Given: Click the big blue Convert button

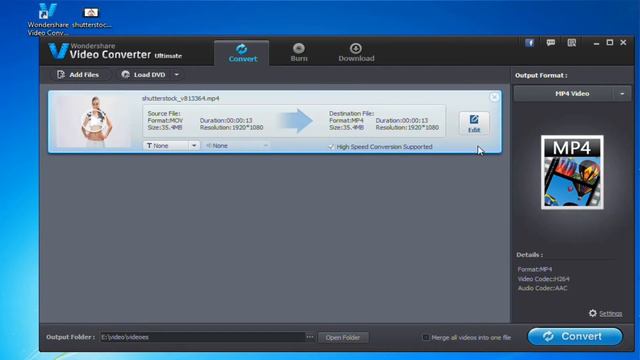Looking at the screenshot, I should point(575,336).
